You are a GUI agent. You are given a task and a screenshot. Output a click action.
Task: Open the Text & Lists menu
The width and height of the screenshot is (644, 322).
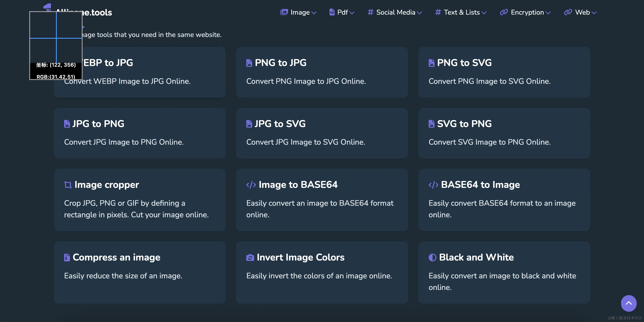tap(462, 12)
